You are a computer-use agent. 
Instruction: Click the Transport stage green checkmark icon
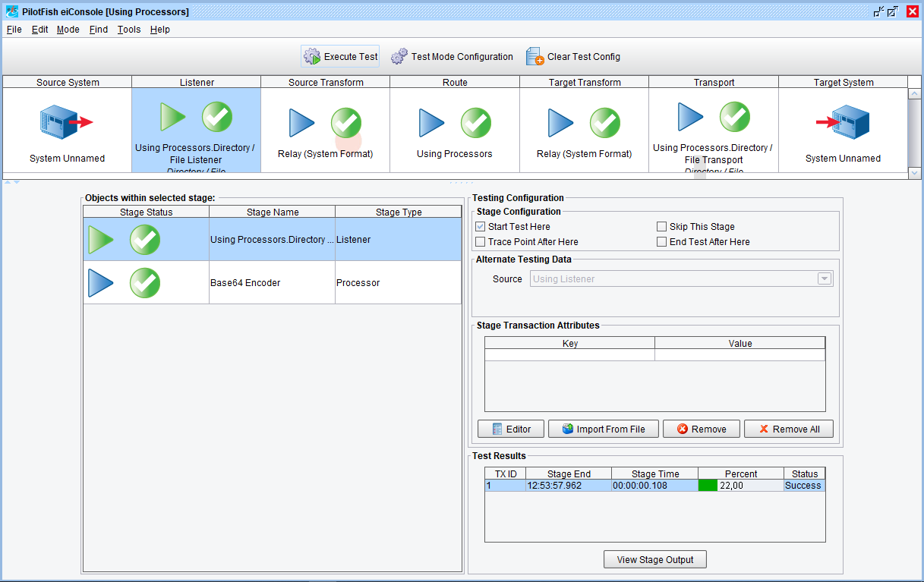pyautogui.click(x=734, y=117)
